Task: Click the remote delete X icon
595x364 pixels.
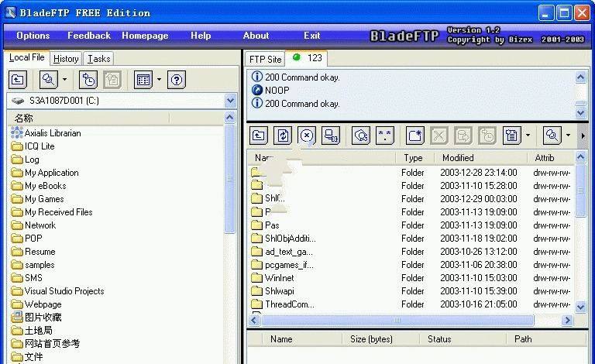Action: 439,136
